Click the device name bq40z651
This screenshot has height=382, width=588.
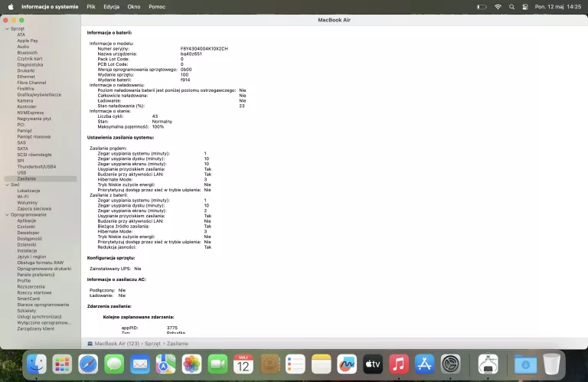coord(191,54)
